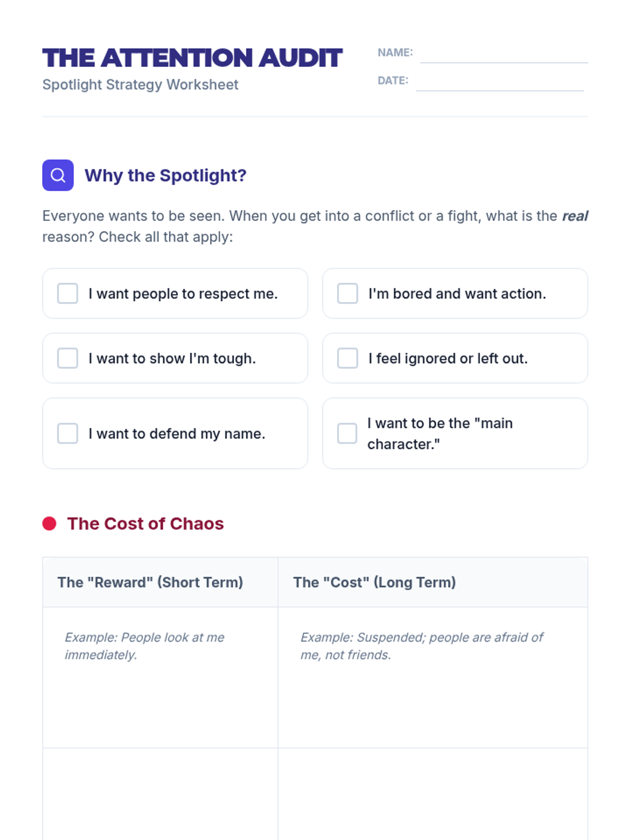
Task: Click the empty second-row Reward cell
Action: pyautogui.click(x=160, y=793)
